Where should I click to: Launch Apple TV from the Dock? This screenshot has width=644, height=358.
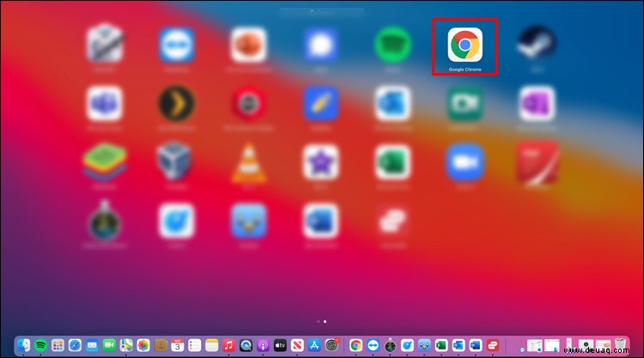[280, 345]
